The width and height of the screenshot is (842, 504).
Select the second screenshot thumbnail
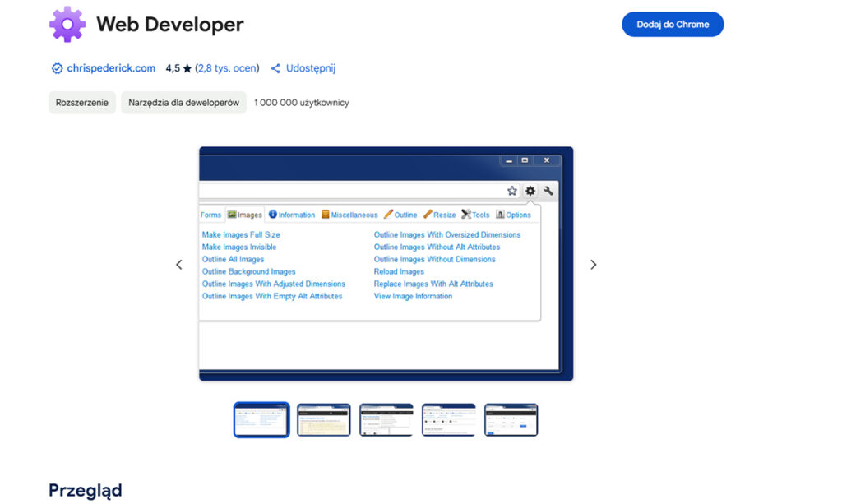[x=324, y=420]
